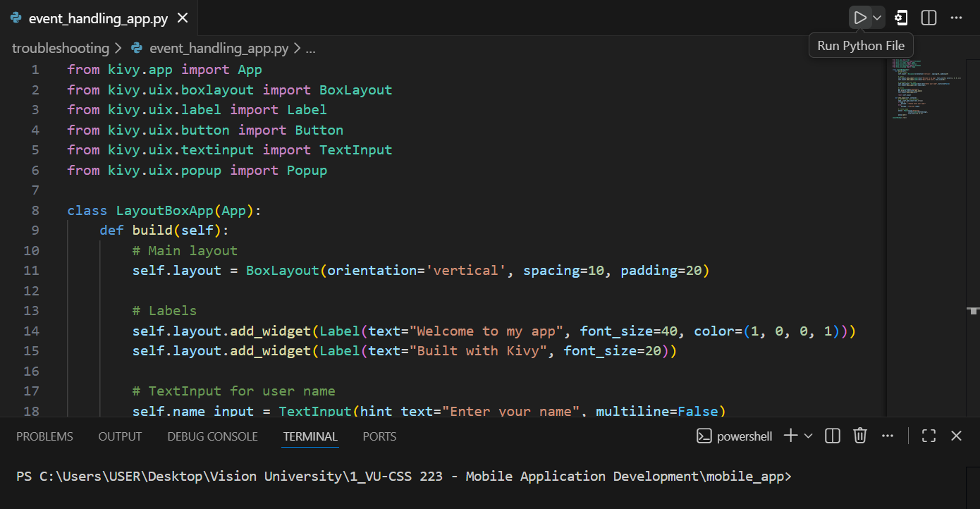Split the editor with the split icon

pos(929,18)
